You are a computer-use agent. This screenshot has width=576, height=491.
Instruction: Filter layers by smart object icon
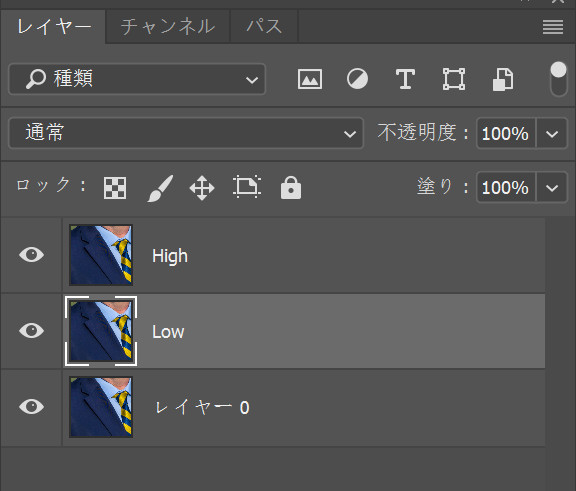pos(503,79)
